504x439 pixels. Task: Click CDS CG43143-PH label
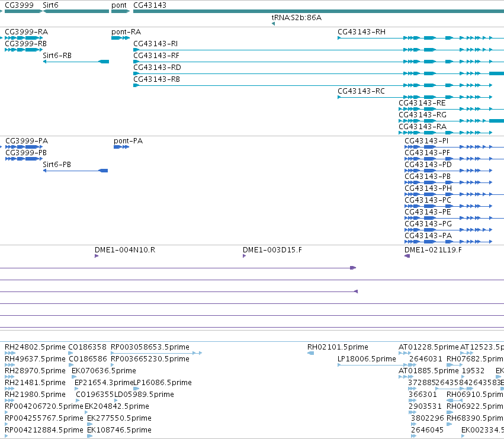(x=428, y=188)
